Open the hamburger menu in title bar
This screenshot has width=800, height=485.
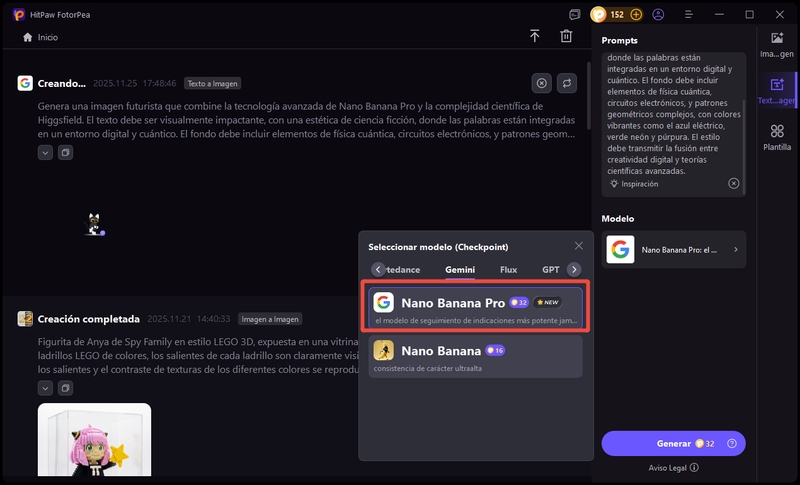pos(689,15)
